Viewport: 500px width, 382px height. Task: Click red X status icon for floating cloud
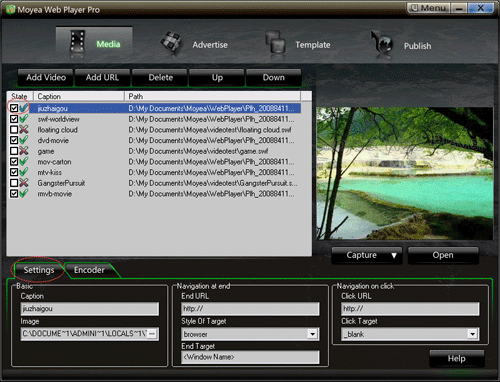pos(23,129)
